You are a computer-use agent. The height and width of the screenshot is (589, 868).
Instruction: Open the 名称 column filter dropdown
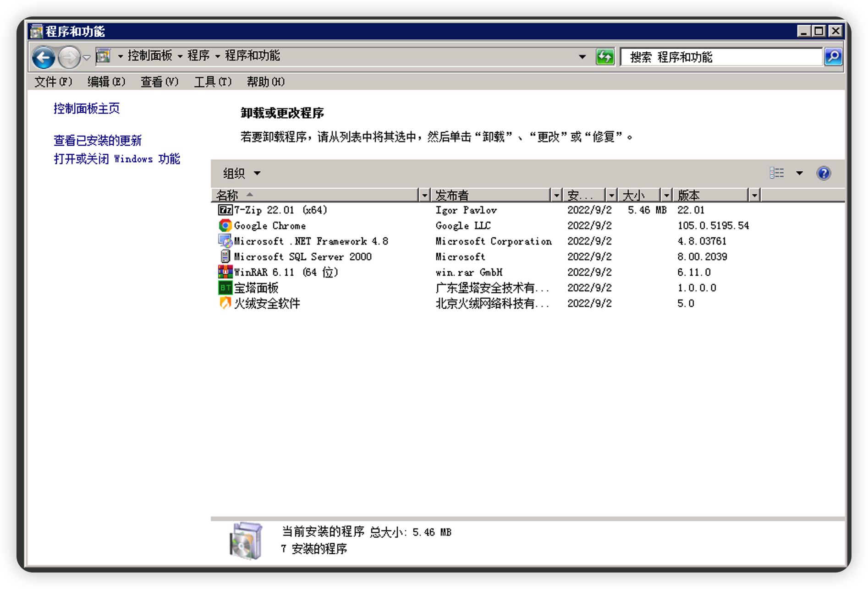pyautogui.click(x=425, y=196)
